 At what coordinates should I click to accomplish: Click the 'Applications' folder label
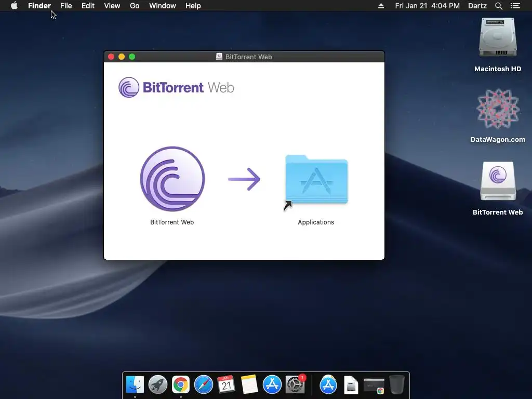[x=316, y=222]
